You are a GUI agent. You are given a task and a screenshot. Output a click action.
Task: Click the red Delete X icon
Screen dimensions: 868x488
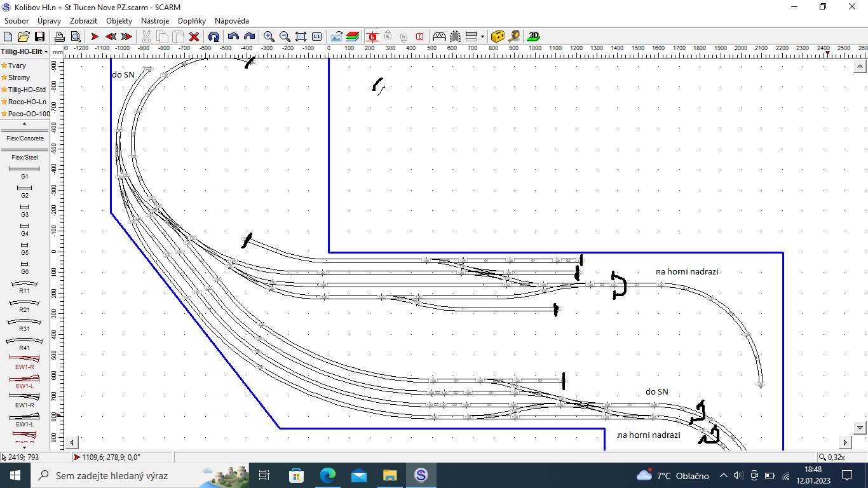click(x=194, y=37)
